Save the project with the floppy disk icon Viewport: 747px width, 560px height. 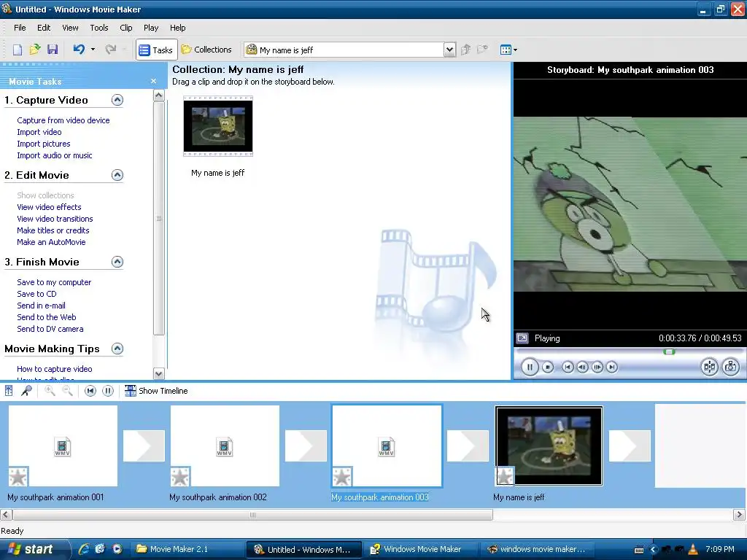click(x=53, y=50)
